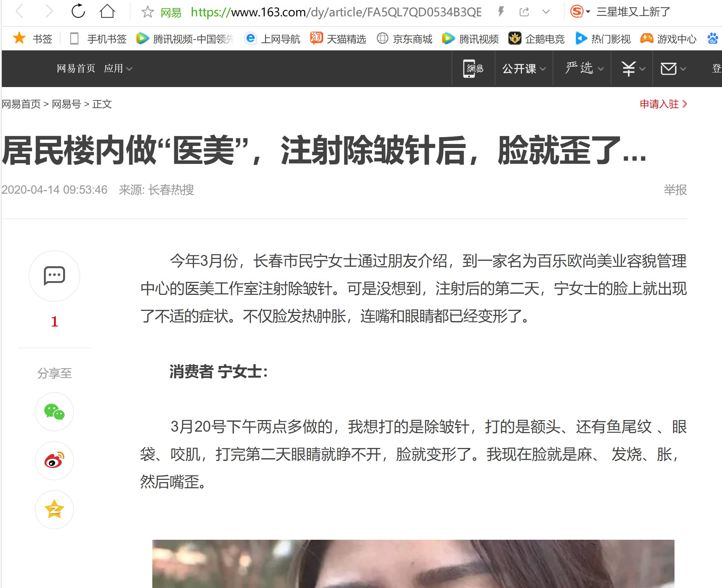Image resolution: width=722 pixels, height=588 pixels.
Task: Share article to Weibo
Action: [x=54, y=461]
